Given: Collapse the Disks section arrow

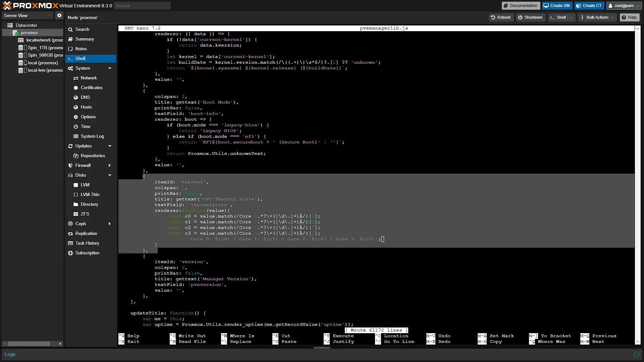Looking at the screenshot, I should click(x=110, y=175).
